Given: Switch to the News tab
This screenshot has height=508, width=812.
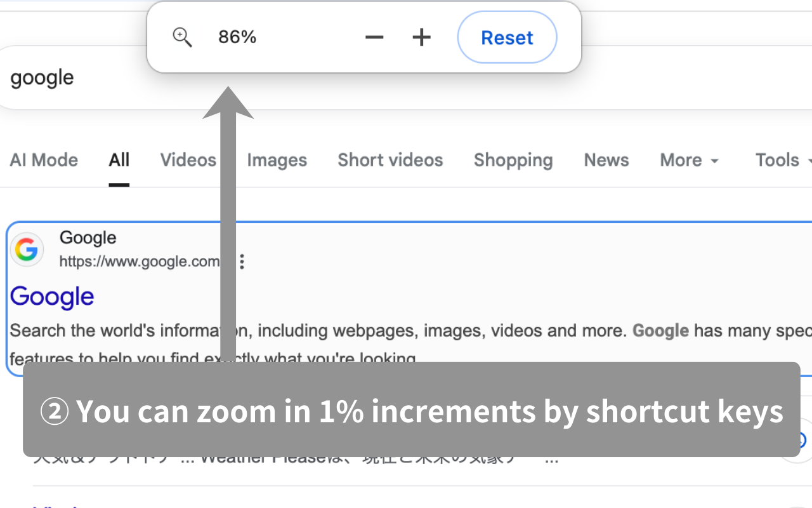Looking at the screenshot, I should click(606, 160).
